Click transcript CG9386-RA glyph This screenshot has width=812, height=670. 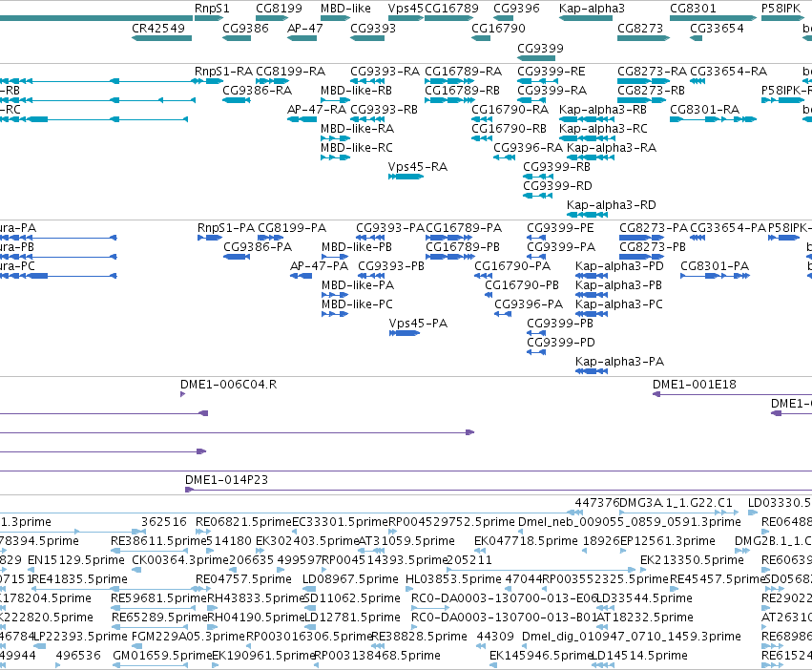tap(236, 100)
